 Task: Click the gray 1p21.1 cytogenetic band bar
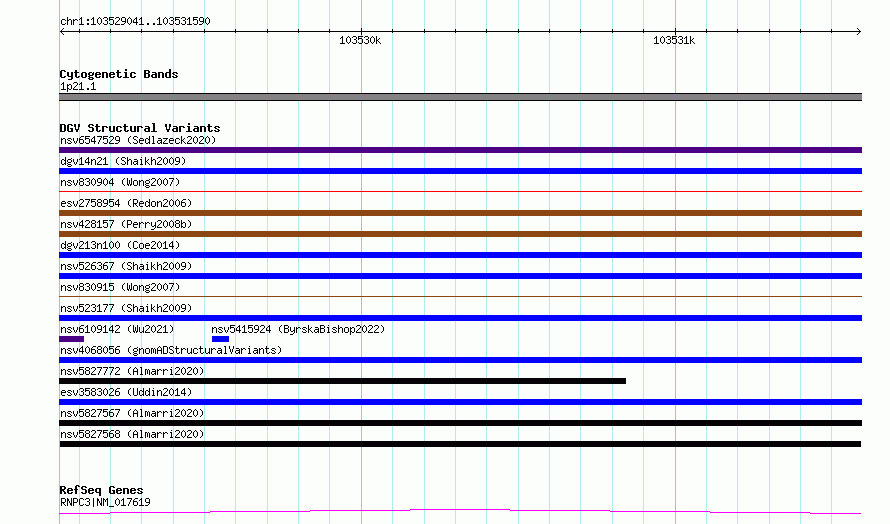tap(460, 97)
